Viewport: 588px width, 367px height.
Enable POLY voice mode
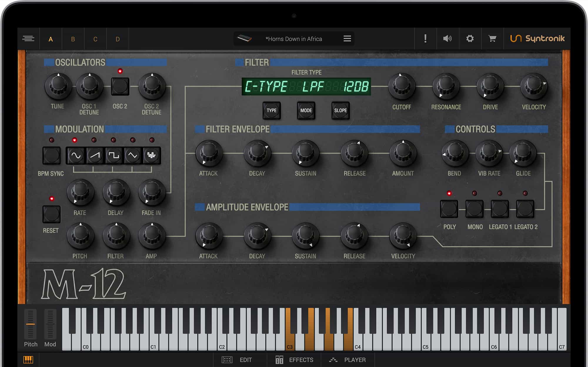tap(449, 209)
